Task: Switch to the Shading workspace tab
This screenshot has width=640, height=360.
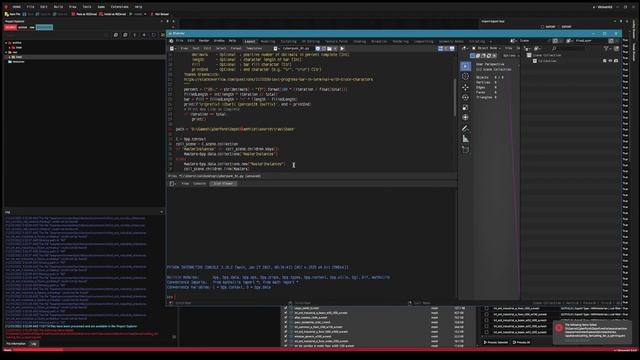Action: point(360,41)
